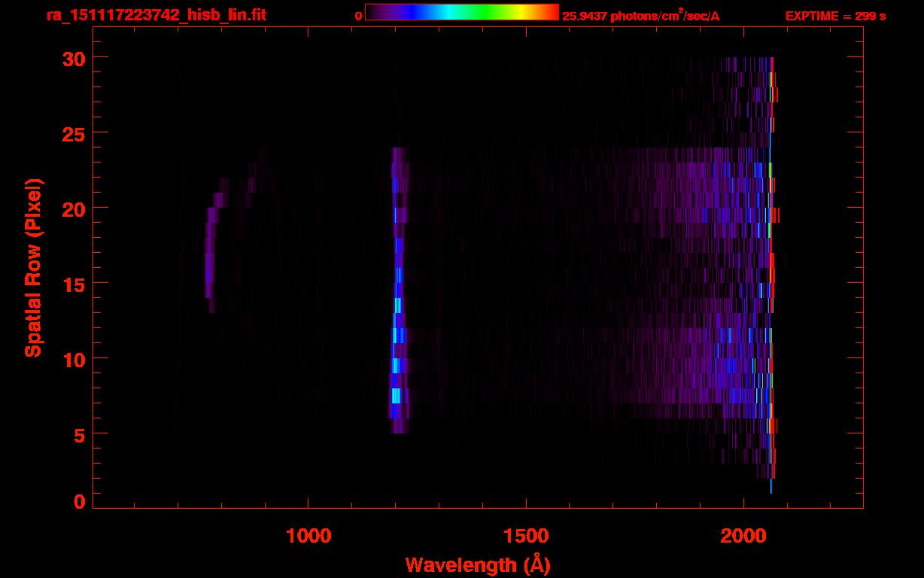Click the 20 spatial row tick label
This screenshot has height=578, width=924.
pyautogui.click(x=73, y=208)
